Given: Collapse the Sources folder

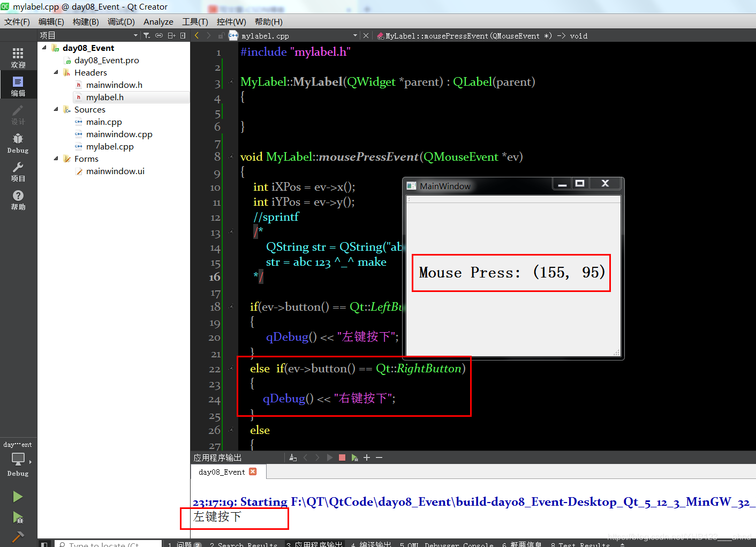Looking at the screenshot, I should (x=56, y=109).
